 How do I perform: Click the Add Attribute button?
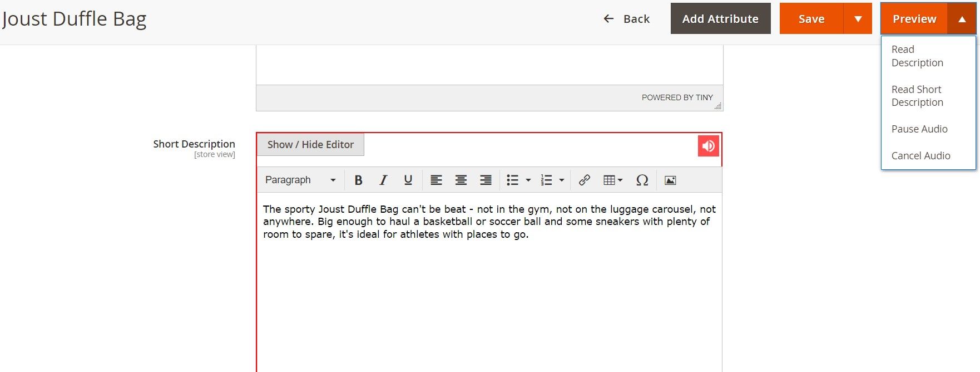[720, 18]
